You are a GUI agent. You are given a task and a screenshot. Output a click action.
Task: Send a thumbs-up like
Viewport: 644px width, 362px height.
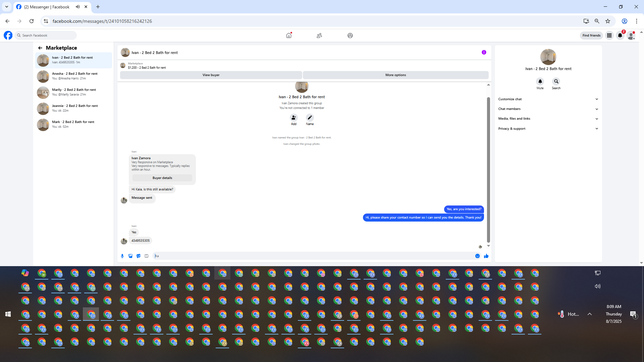click(486, 256)
